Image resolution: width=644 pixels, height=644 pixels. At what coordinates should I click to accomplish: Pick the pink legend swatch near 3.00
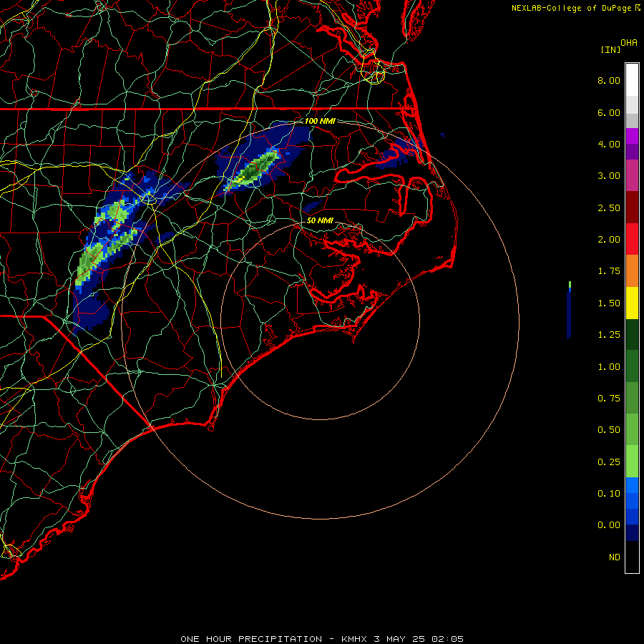tap(632, 176)
